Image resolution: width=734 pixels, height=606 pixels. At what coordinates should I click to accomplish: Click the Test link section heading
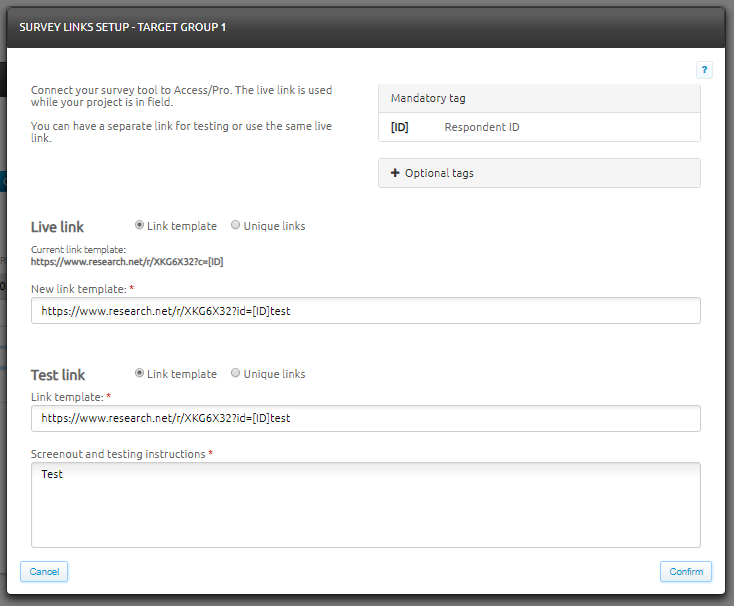pos(58,375)
